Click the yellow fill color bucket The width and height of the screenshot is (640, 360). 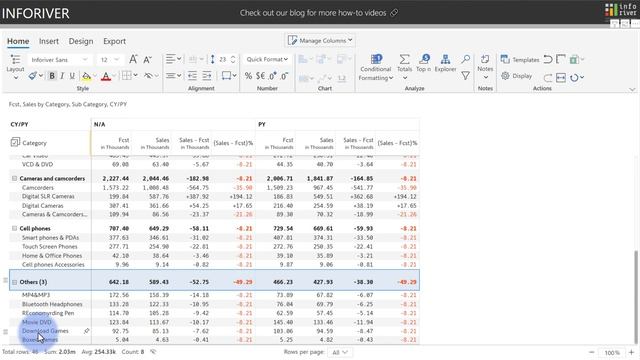coord(87,76)
